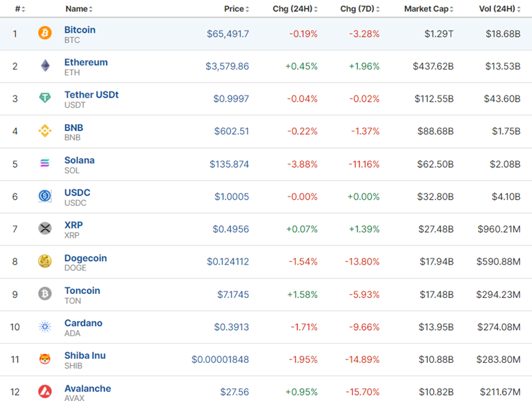Click BNB volume $1.75B
532x401 pixels.
coord(506,132)
